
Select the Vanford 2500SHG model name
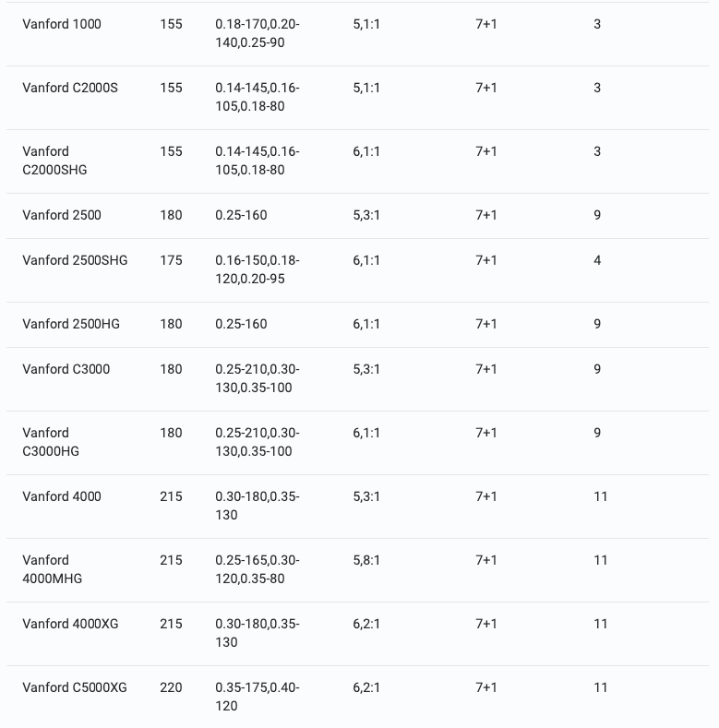[x=75, y=260]
